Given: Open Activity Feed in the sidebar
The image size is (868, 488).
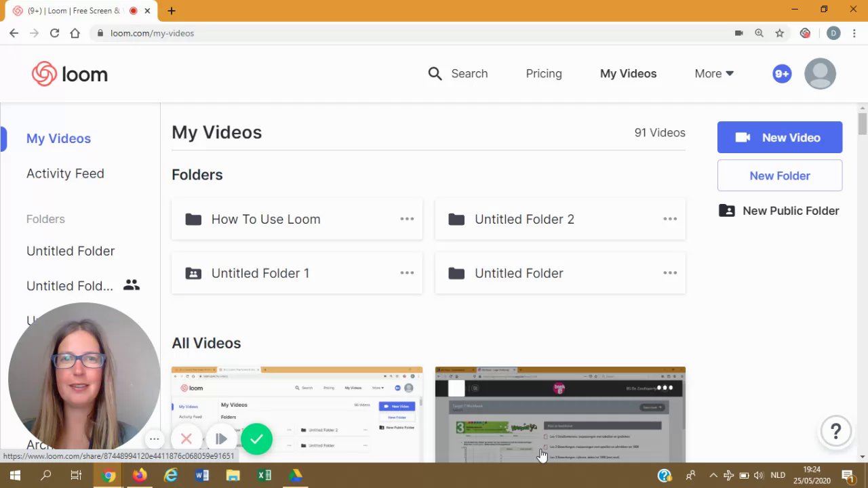Looking at the screenshot, I should pos(65,174).
